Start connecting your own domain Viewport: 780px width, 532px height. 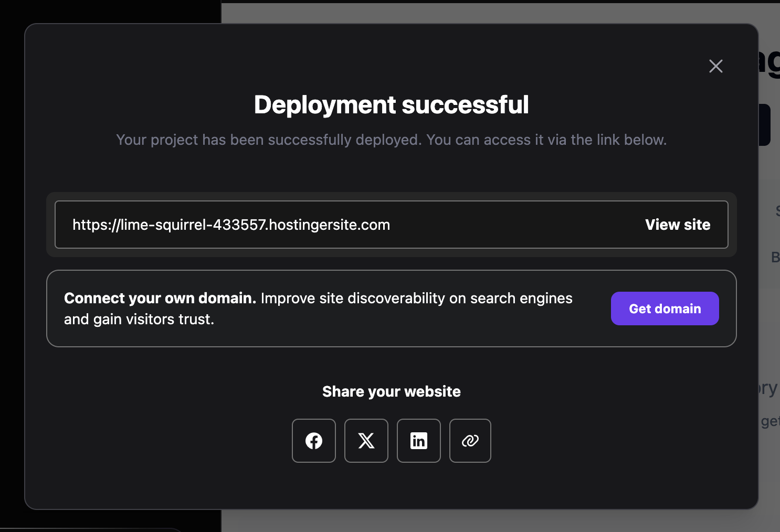point(665,308)
